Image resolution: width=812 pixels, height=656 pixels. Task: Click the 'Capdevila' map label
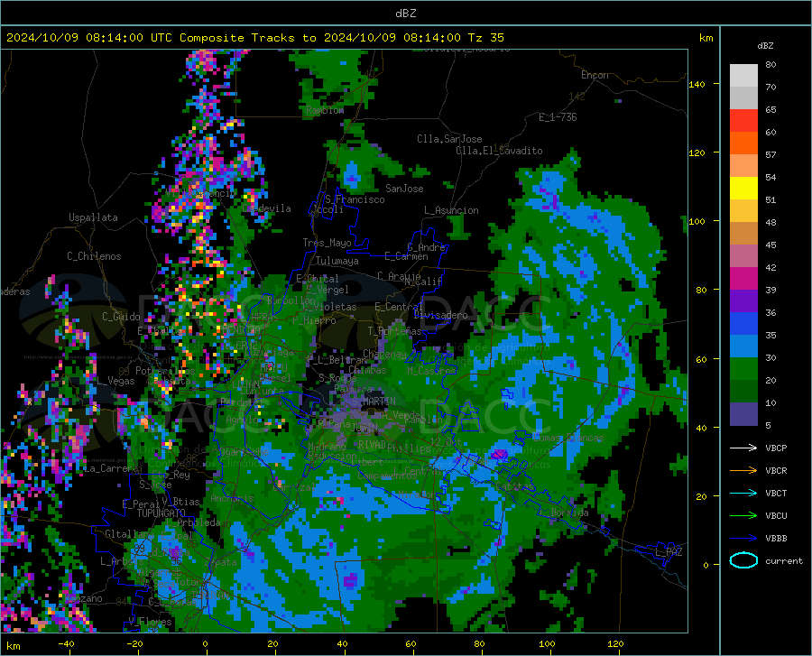click(266, 208)
